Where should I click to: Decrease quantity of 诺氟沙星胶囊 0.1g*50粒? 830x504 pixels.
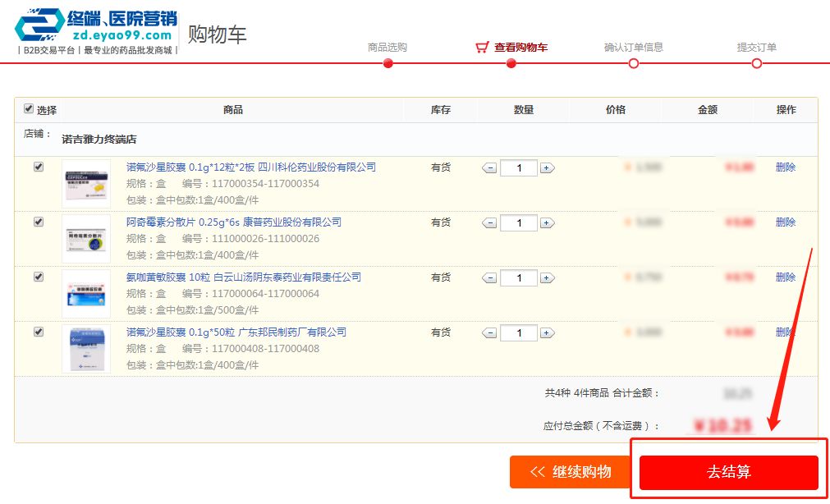coord(489,333)
